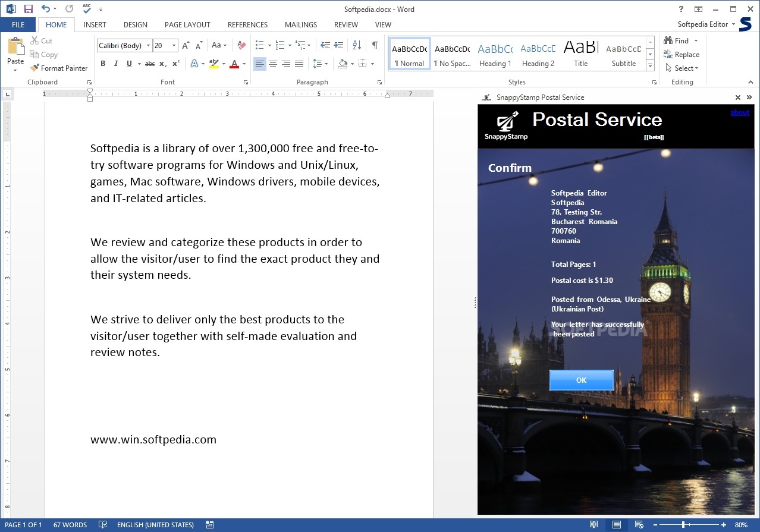Center align the paragraph

(x=273, y=64)
